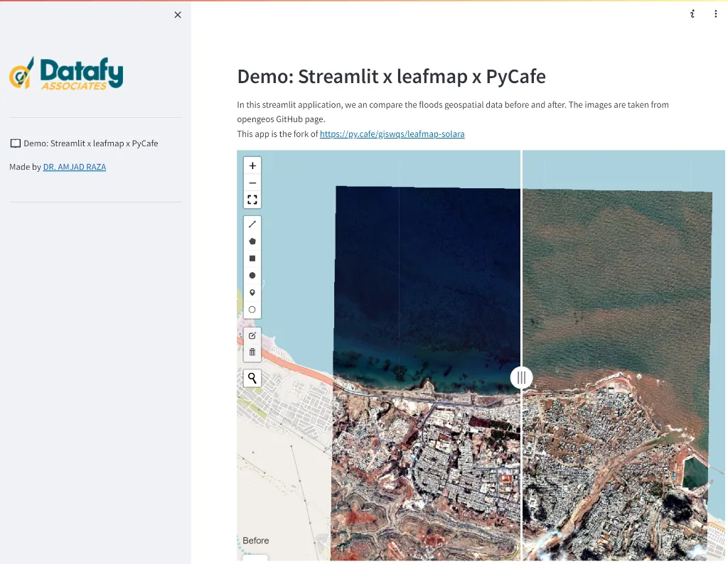The image size is (728, 564).
Task: Select the draw polygon tool
Action: pos(252,242)
